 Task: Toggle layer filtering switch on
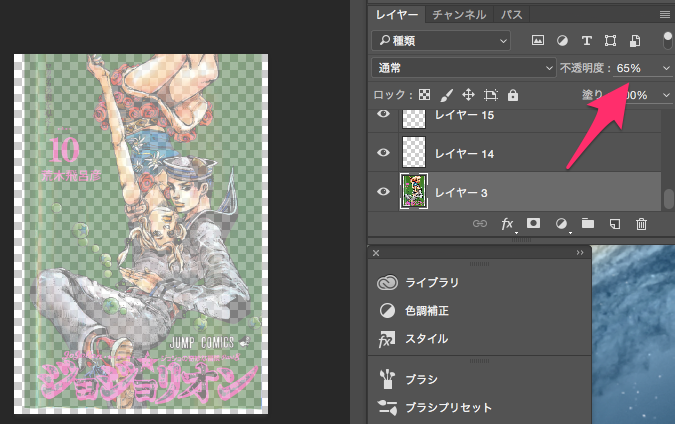click(667, 40)
